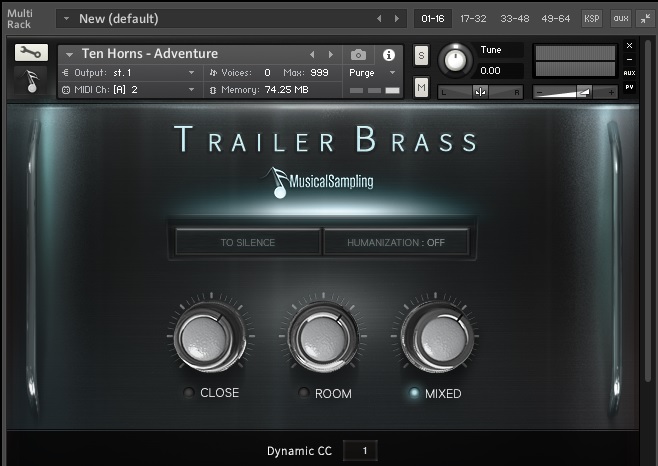Image resolution: width=658 pixels, height=466 pixels.
Task: Mute the Ten Horns instrument
Action: pos(421,87)
